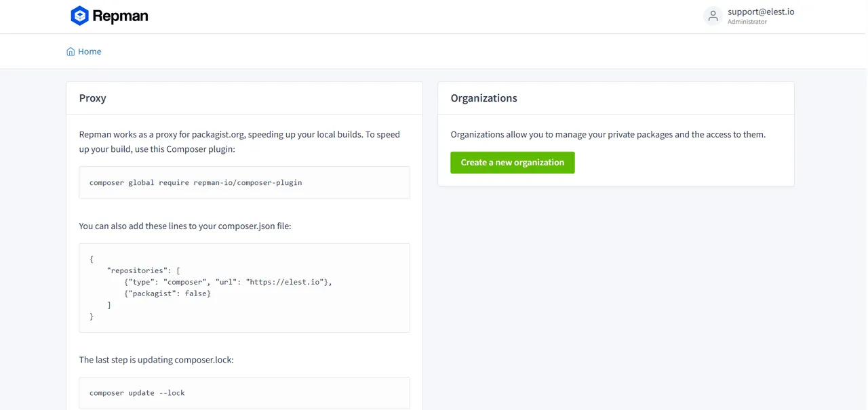
Task: Click the Organizations panel heading
Action: click(x=484, y=98)
